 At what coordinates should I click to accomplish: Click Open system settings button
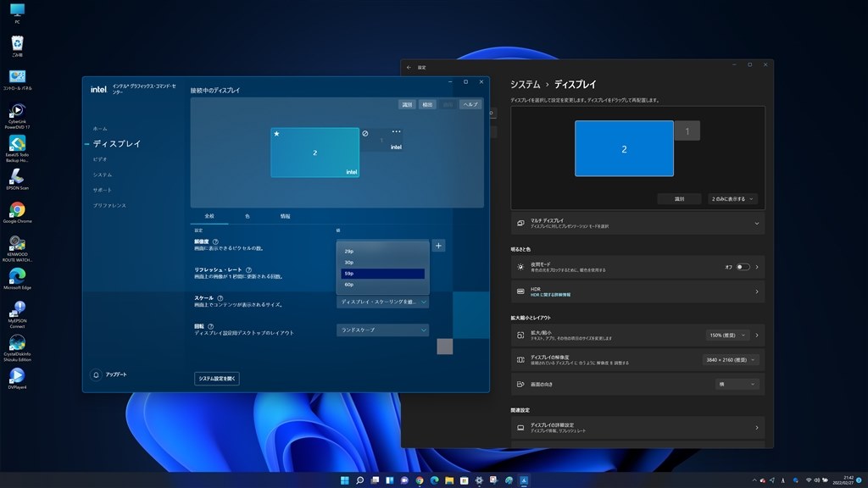217,379
